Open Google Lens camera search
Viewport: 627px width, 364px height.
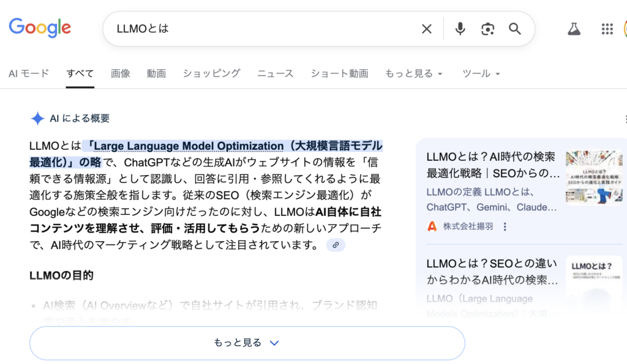pos(487,28)
